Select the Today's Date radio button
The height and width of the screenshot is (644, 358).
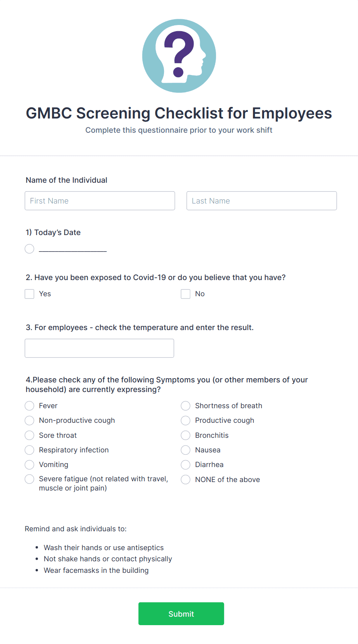[x=29, y=249]
